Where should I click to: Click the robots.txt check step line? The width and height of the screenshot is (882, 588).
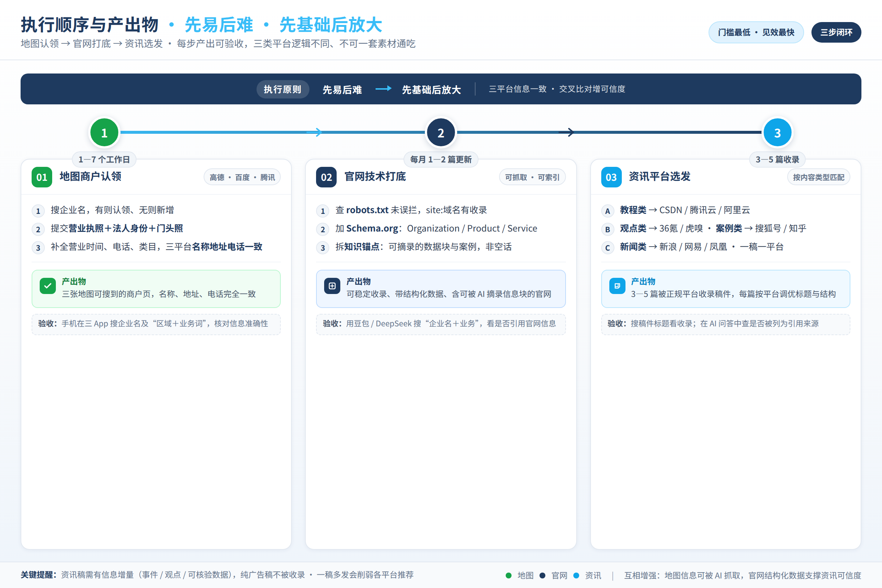point(411,210)
